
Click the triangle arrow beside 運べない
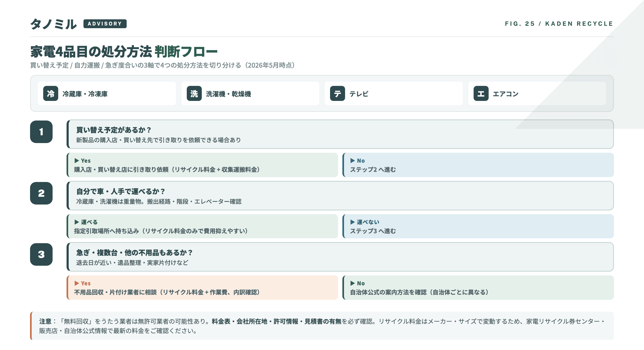click(353, 222)
